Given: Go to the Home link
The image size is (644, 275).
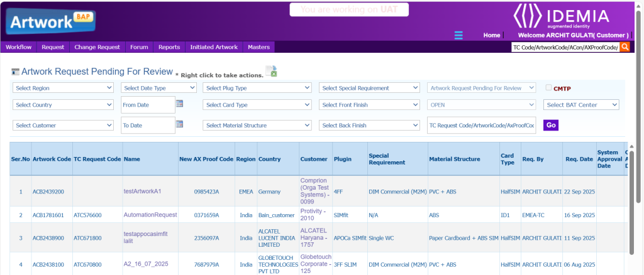Looking at the screenshot, I should coord(491,35).
